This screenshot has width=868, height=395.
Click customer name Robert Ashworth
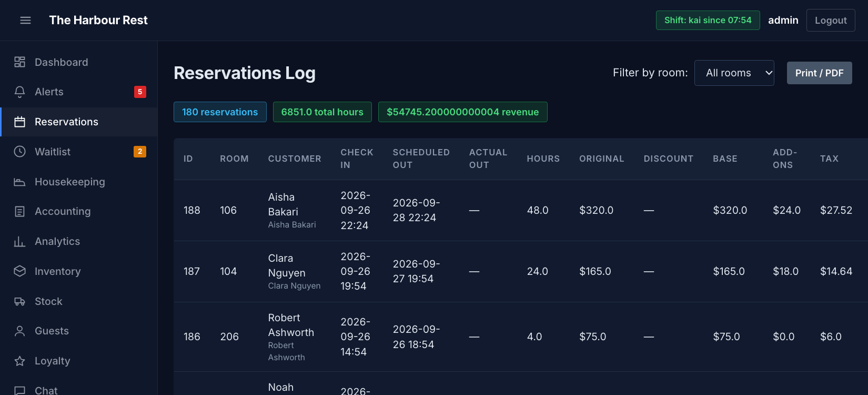(291, 325)
